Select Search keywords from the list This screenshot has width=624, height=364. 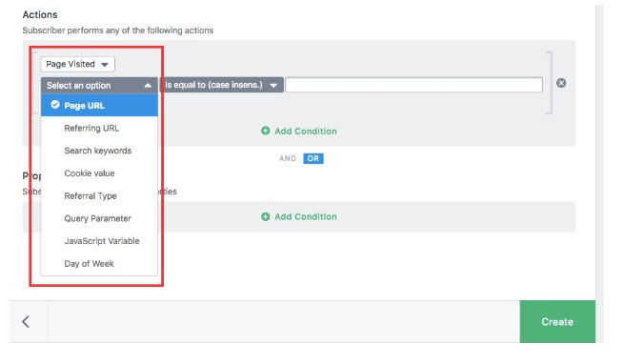(99, 151)
